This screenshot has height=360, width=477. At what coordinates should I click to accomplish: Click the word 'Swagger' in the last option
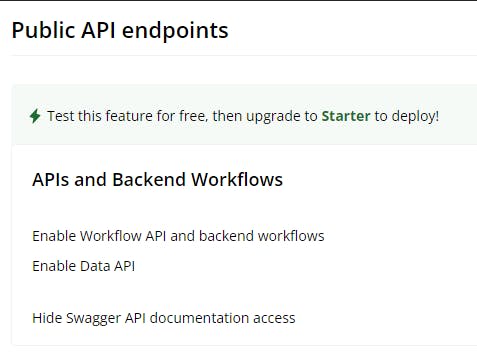[93, 318]
